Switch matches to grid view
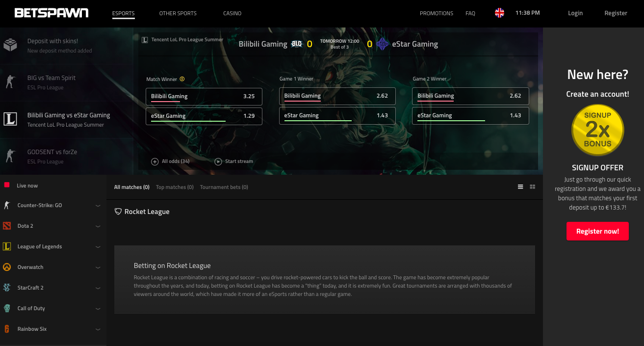The height and width of the screenshot is (346, 644). [533, 187]
